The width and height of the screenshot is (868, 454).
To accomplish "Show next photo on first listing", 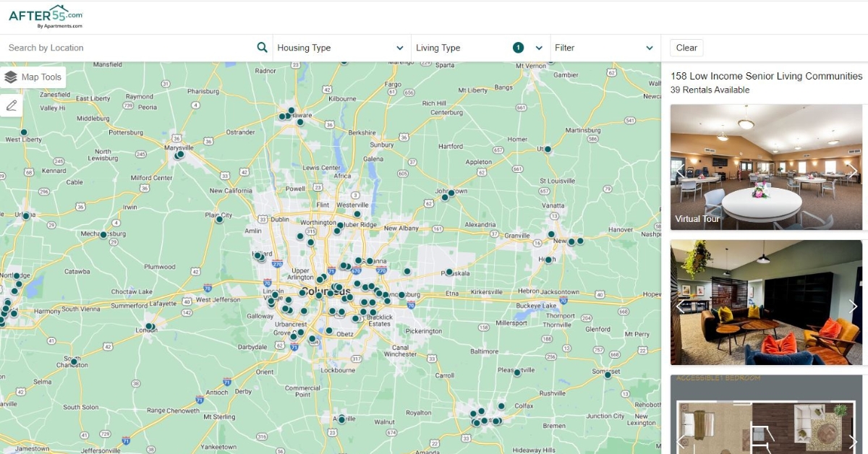I will [852, 171].
